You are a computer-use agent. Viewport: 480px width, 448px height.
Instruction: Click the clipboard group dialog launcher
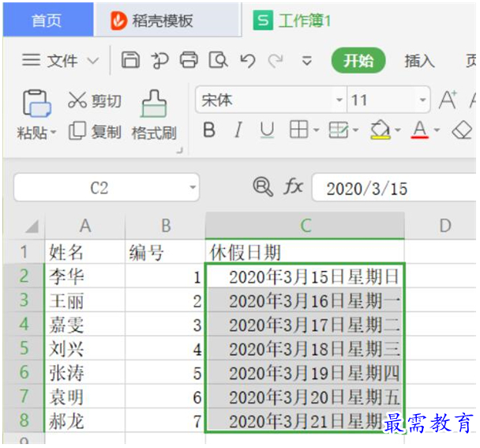(x=180, y=150)
